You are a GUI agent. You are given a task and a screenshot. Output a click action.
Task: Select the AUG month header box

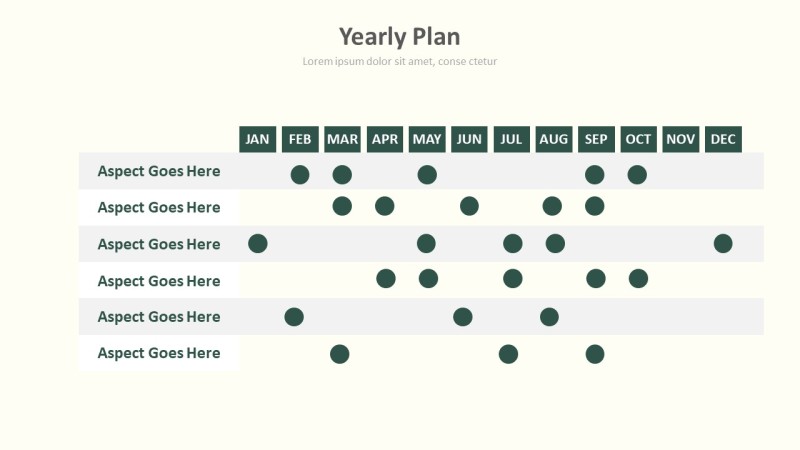click(x=554, y=139)
